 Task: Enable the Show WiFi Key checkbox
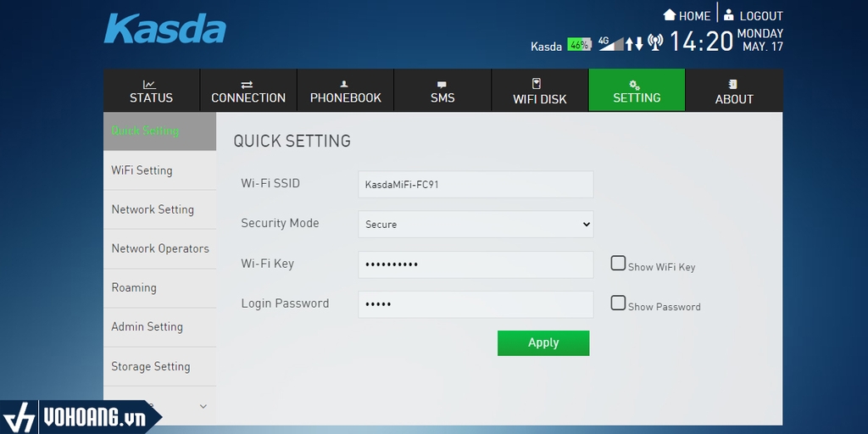tap(618, 263)
